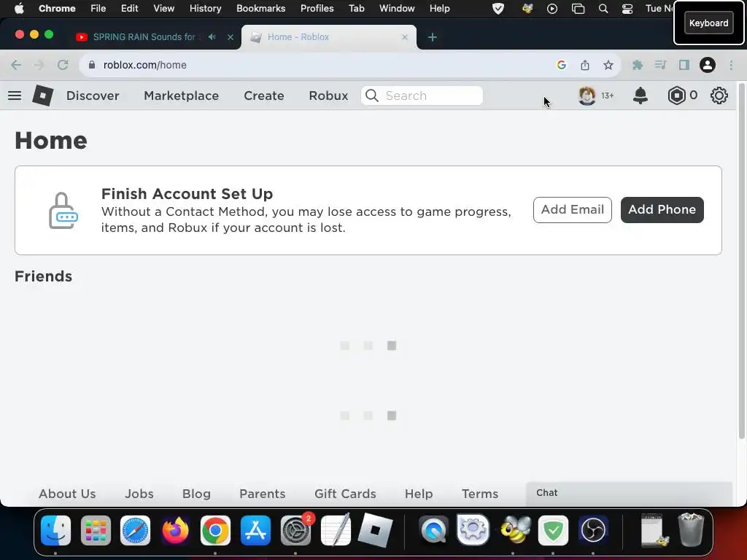Open the Chrome three-dot menu
The image size is (747, 560).
click(731, 65)
